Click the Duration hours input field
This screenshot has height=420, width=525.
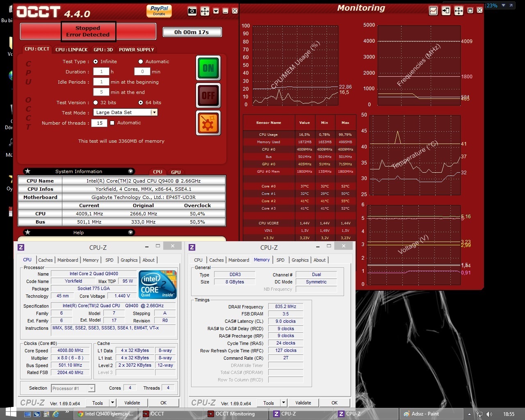click(101, 71)
